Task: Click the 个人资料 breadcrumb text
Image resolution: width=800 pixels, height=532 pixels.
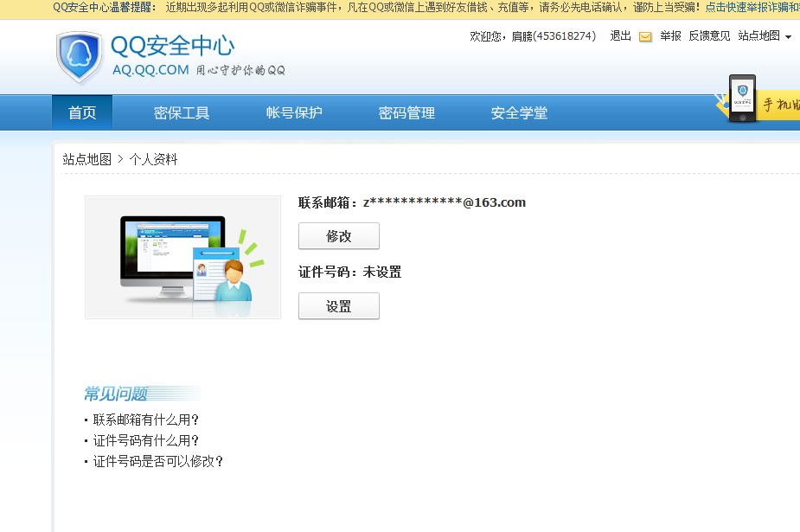Action: click(154, 159)
